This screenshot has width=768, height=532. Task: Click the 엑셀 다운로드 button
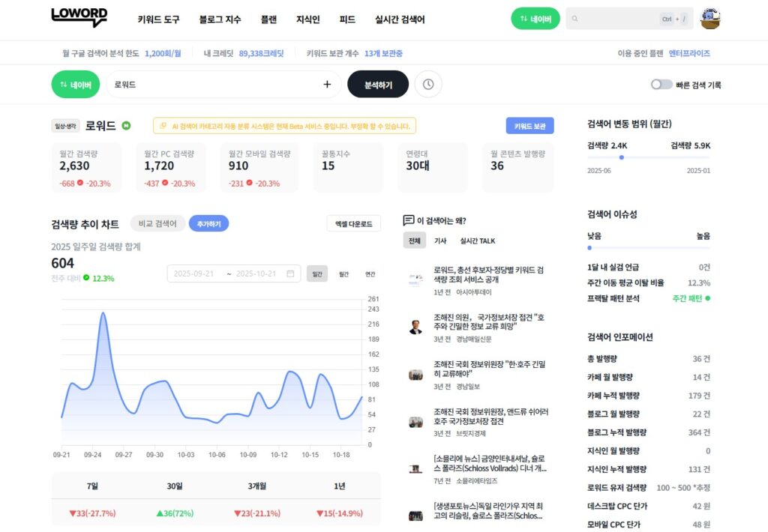(353, 223)
